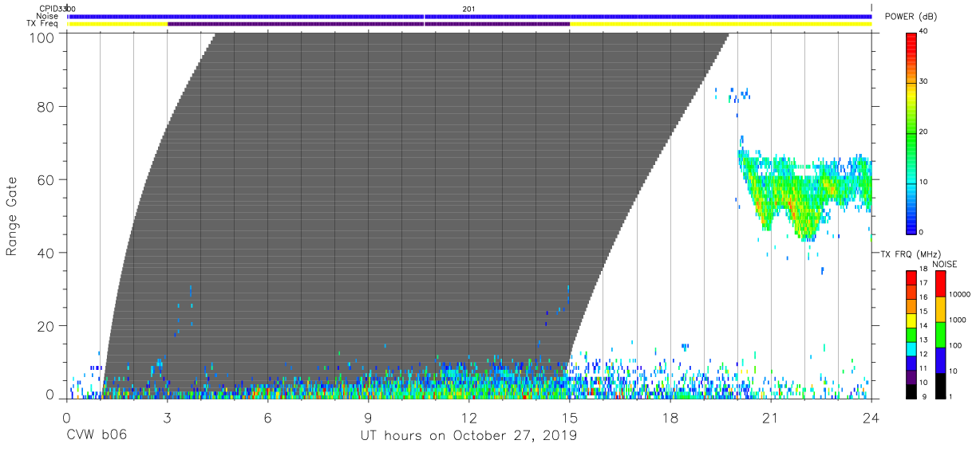
Task: Select the 100 tick on Range Gate axis
Action: 42,37
